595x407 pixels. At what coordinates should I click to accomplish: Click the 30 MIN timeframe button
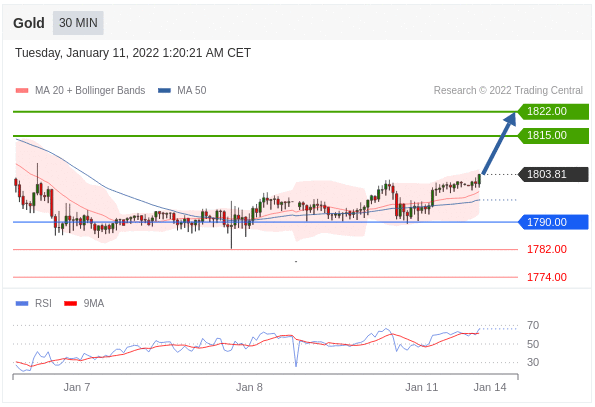point(78,23)
